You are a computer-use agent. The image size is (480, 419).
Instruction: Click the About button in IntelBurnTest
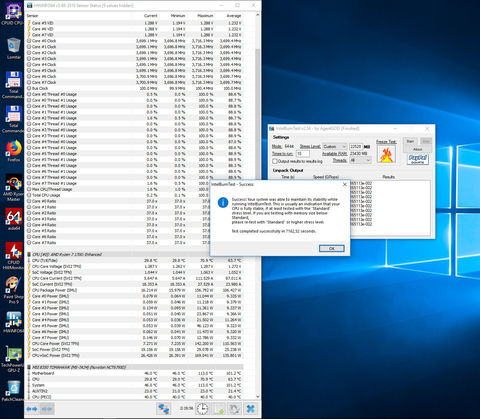tap(418, 149)
